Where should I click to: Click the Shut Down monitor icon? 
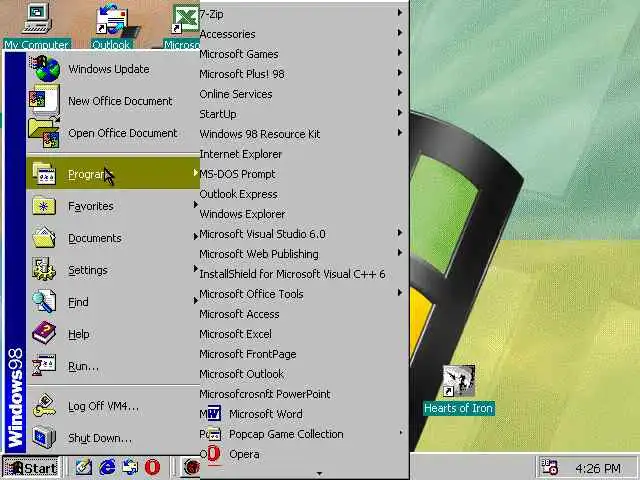click(44, 438)
